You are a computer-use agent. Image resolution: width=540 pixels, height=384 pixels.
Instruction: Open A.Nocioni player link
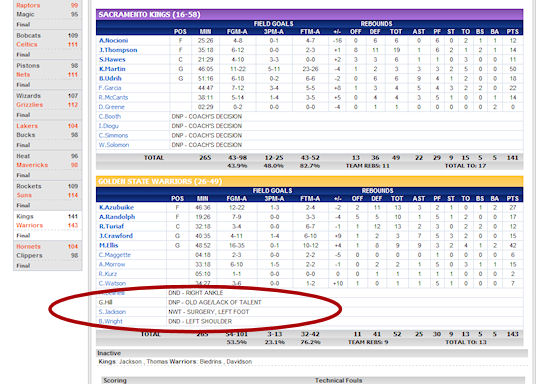coord(113,40)
